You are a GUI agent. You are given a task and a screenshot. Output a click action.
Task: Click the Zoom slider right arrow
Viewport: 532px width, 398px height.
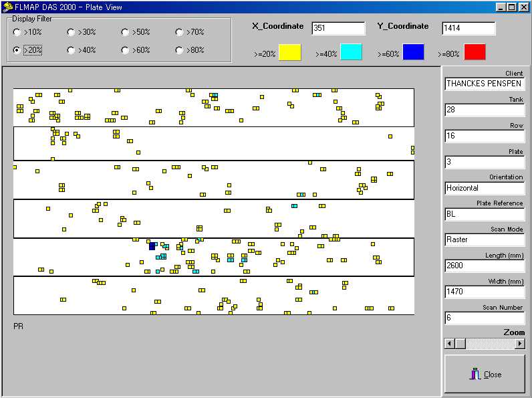coord(520,344)
